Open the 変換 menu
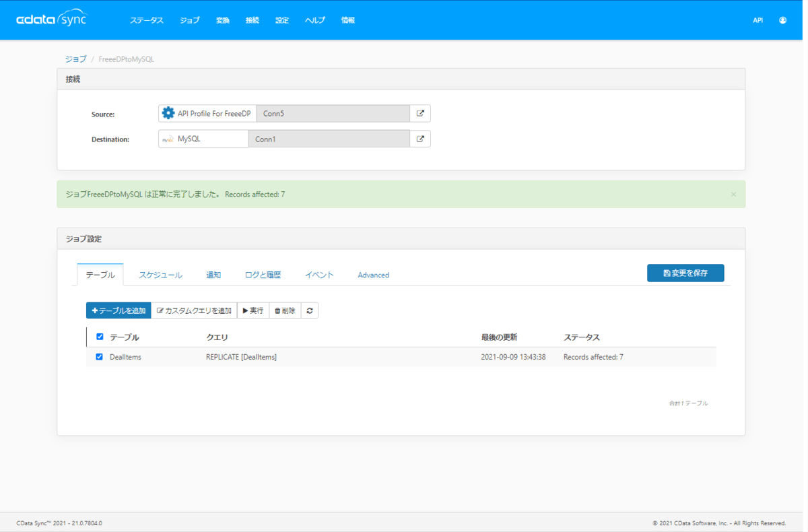 pos(223,20)
